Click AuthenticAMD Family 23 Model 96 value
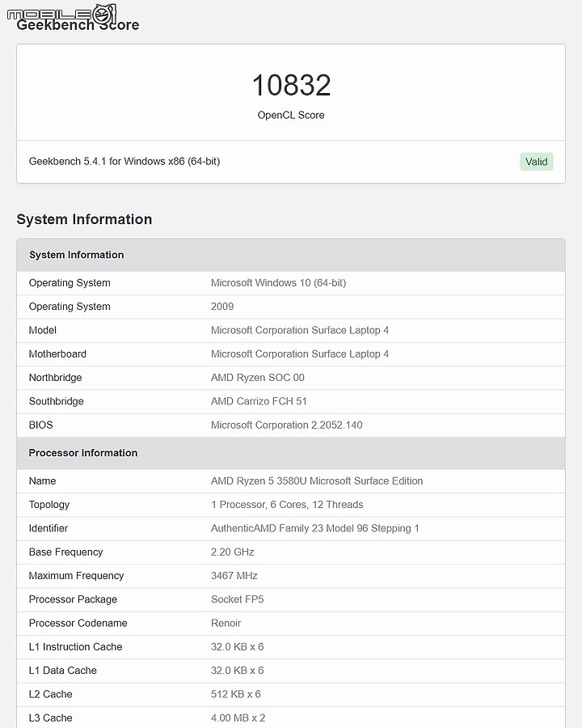This screenshot has width=582, height=728. 315,528
